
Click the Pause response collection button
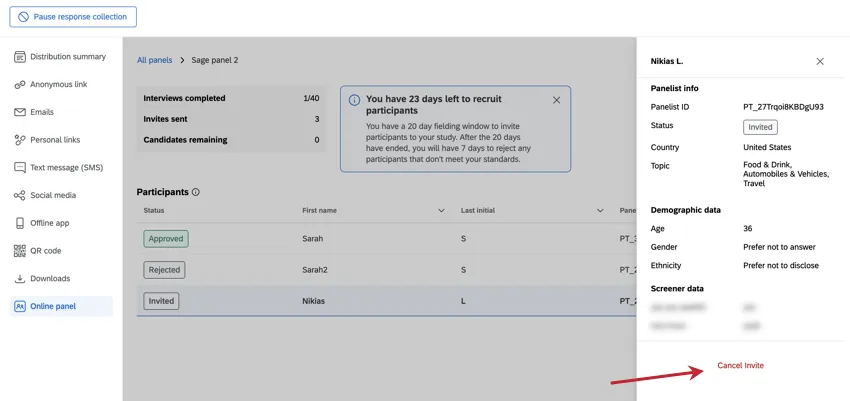tap(73, 17)
